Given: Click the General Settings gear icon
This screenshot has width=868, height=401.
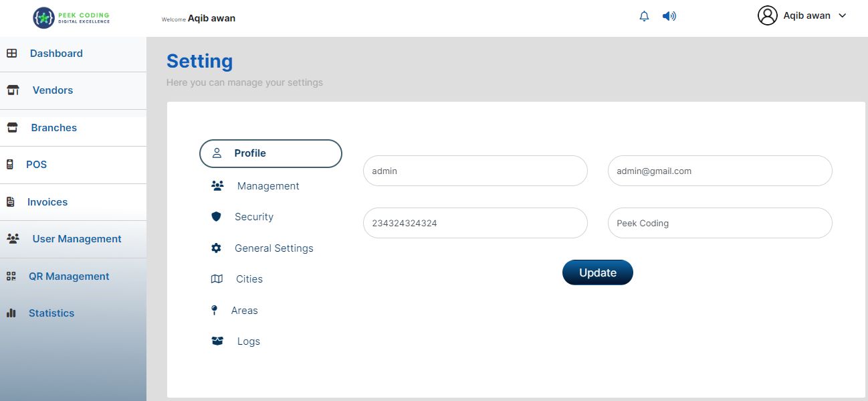Looking at the screenshot, I should click(x=216, y=248).
